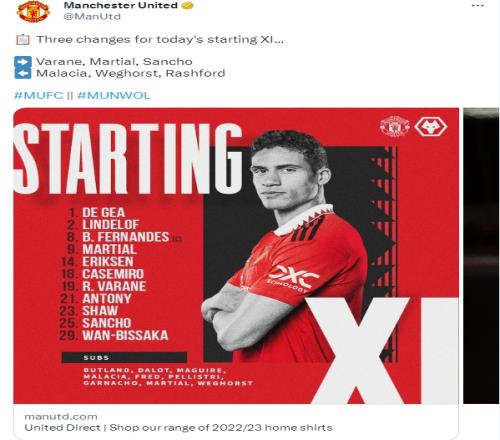Click the Manchester United display name

pos(121,5)
